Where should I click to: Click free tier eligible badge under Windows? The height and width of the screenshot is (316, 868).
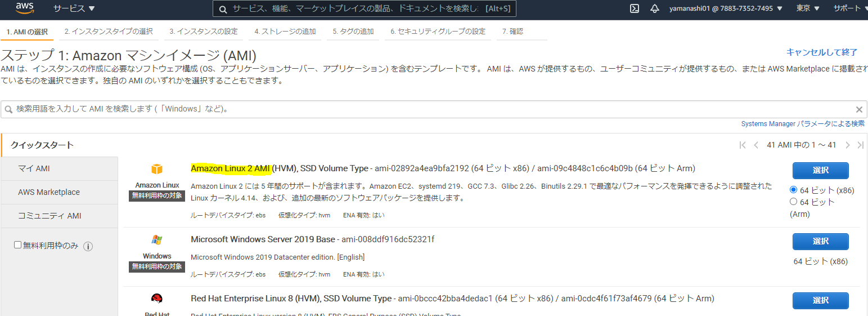[x=157, y=266]
